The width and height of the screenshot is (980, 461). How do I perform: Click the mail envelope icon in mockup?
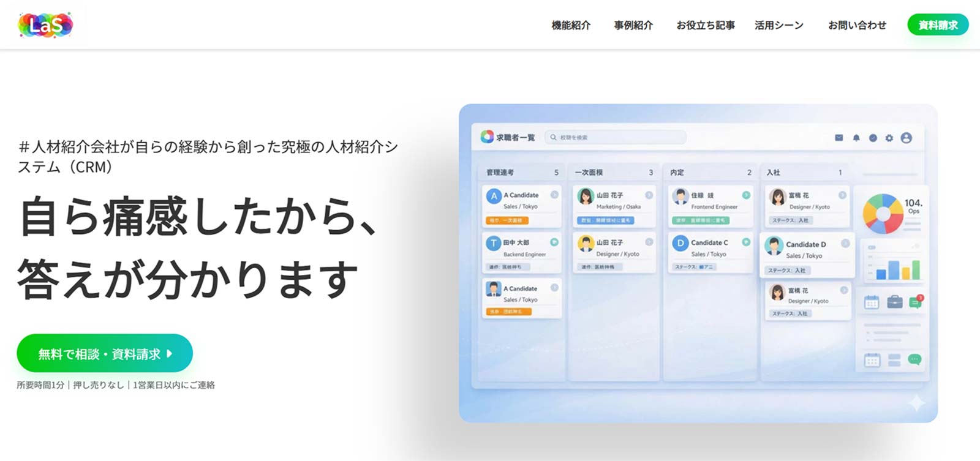coord(839,138)
